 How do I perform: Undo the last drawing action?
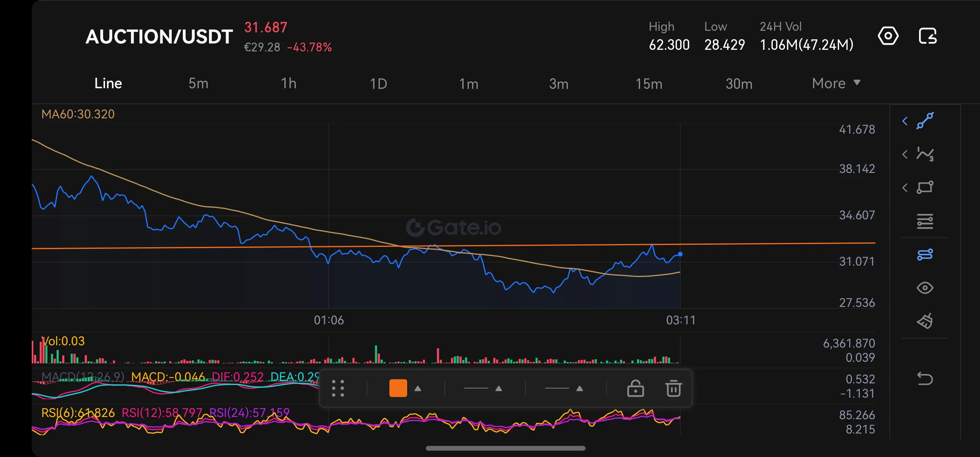(x=925, y=379)
